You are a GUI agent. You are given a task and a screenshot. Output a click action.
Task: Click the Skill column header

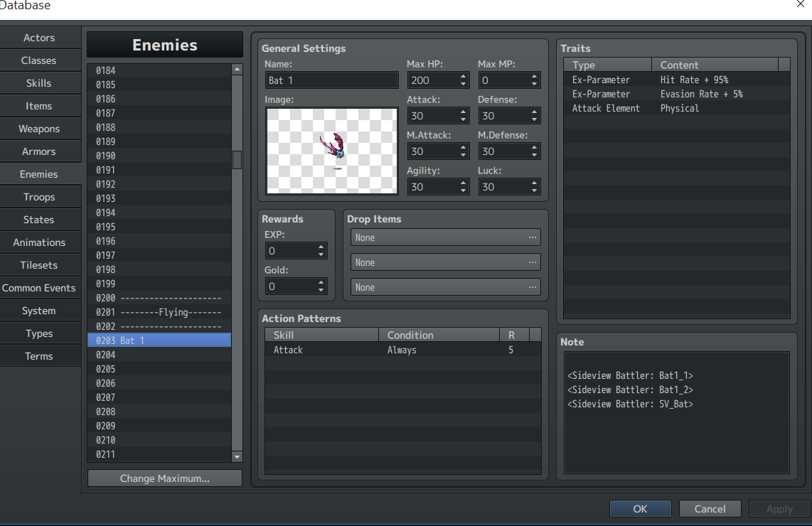point(321,335)
